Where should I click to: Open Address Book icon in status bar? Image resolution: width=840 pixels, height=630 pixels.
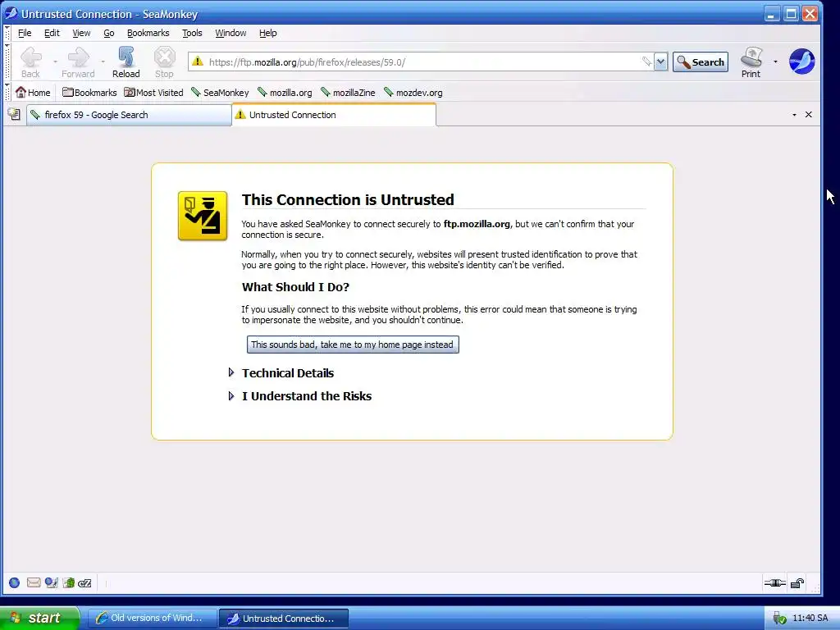[69, 583]
